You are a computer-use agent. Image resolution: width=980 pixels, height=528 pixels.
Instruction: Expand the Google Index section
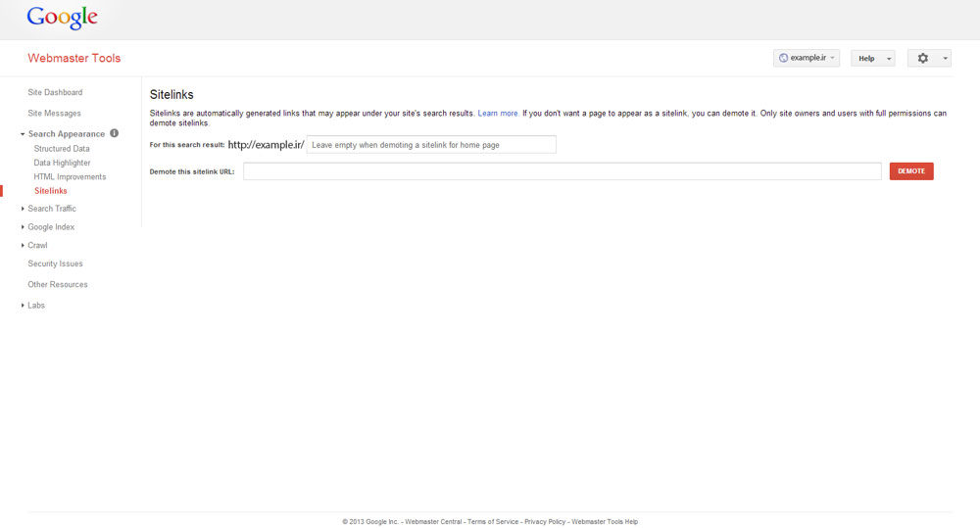23,227
